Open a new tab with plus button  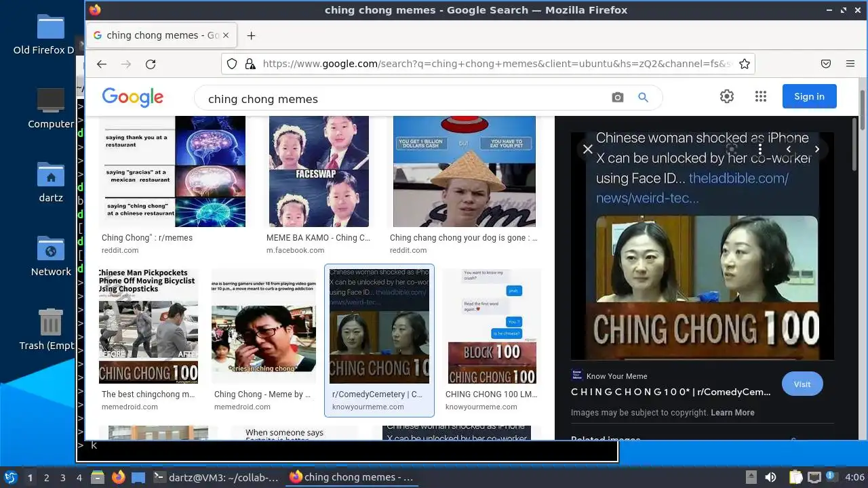[251, 35]
